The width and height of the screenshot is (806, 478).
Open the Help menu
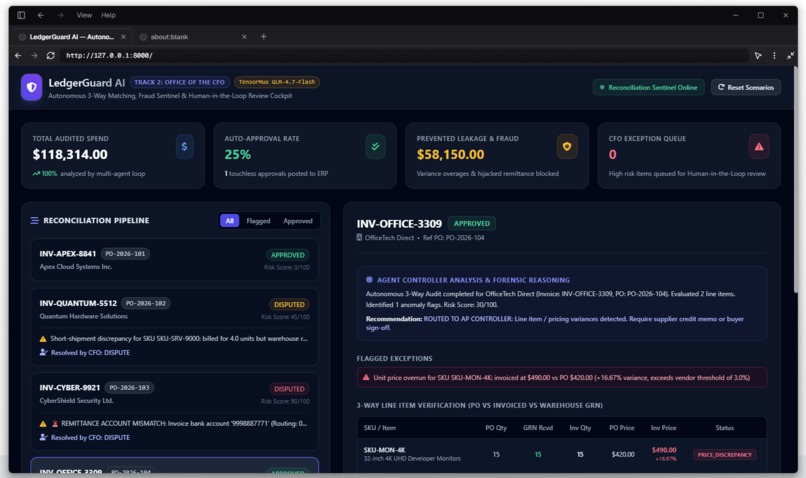click(x=108, y=15)
